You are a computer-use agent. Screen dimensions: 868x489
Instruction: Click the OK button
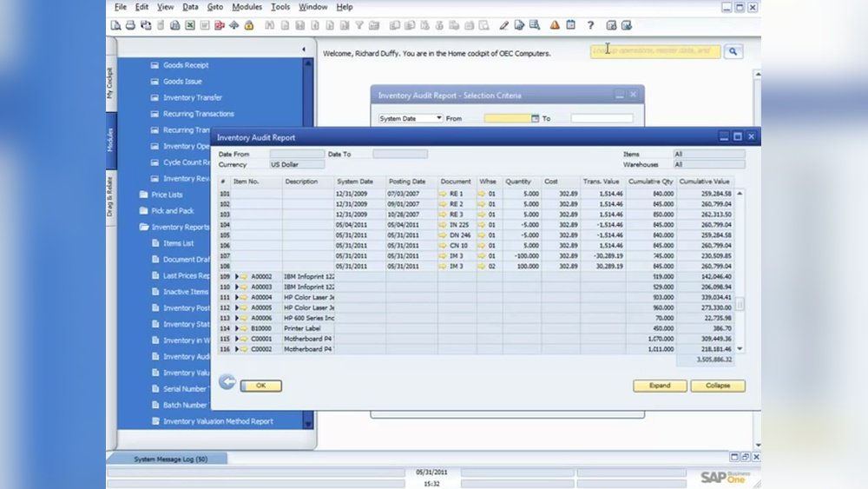click(260, 386)
